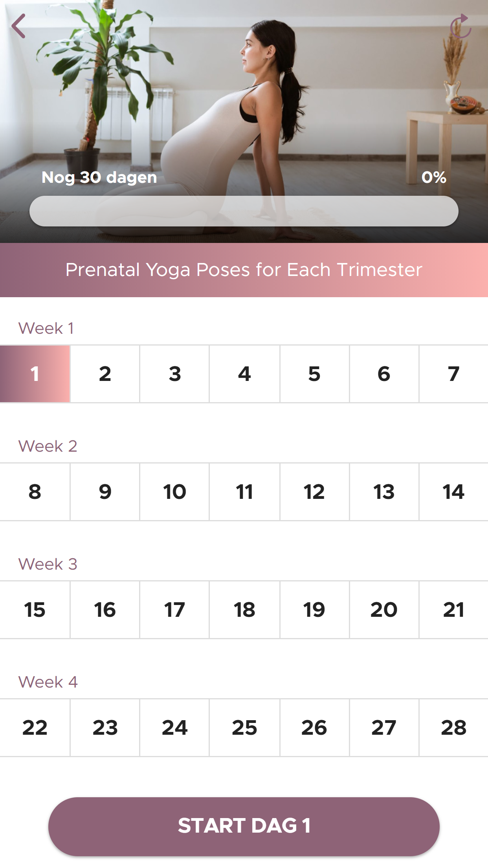Open day 28 cell
Screen dimensions: 488x868
click(x=453, y=728)
